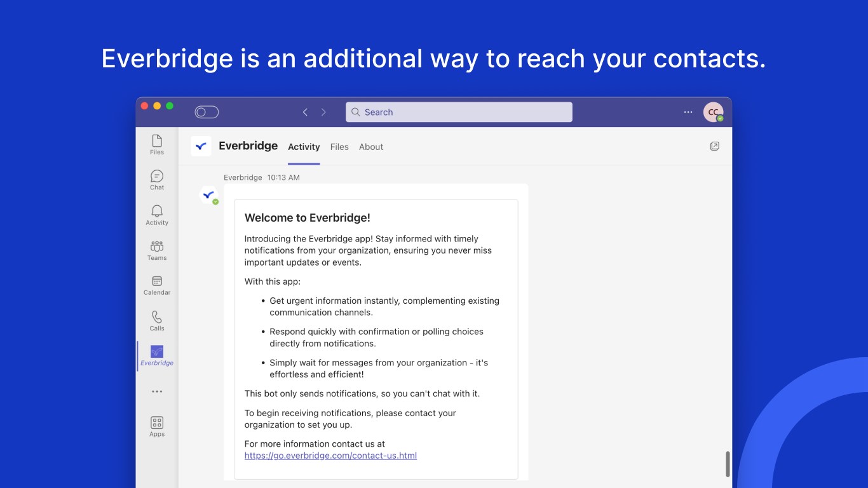This screenshot has height=488, width=868.
Task: Open settings and more ellipsis menu
Action: (688, 112)
